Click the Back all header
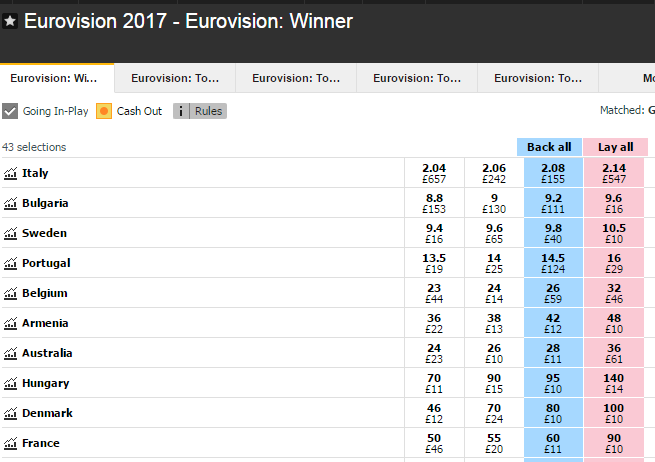Viewport: 655px width, 462px height. pyautogui.click(x=550, y=147)
